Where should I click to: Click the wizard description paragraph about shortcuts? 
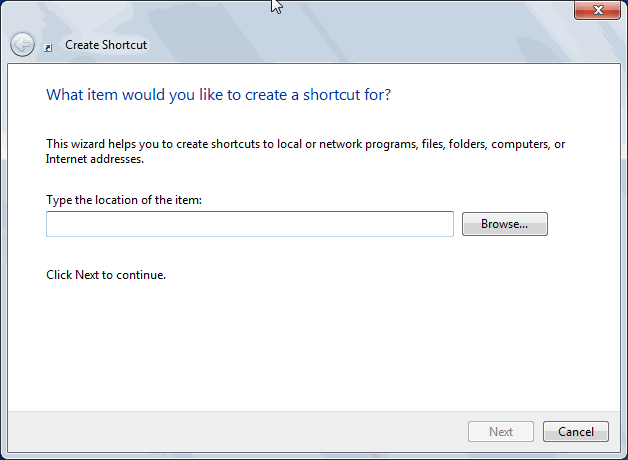306,151
